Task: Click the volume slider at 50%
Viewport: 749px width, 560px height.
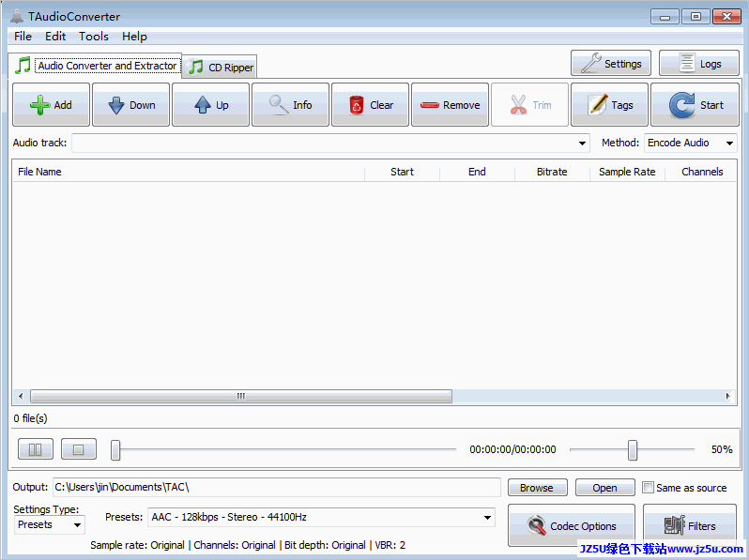Action: 633,450
